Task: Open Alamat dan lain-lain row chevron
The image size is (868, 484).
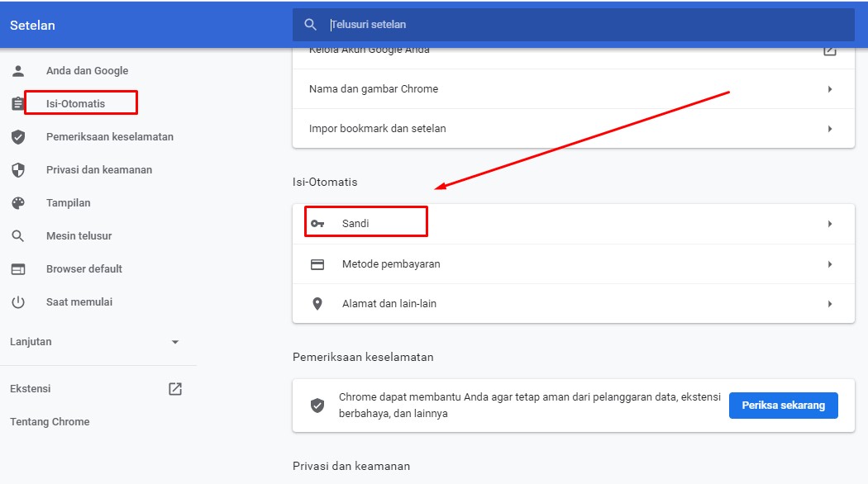Action: tap(830, 304)
